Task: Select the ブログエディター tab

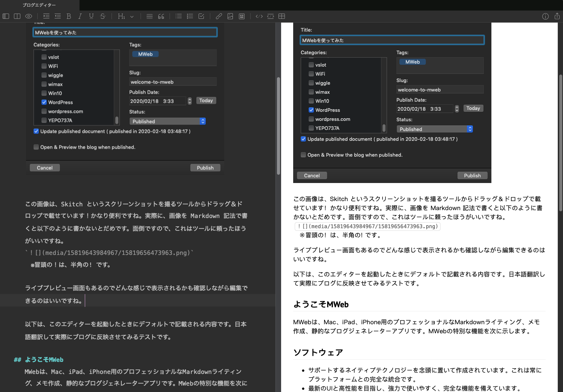Action: coord(39,5)
